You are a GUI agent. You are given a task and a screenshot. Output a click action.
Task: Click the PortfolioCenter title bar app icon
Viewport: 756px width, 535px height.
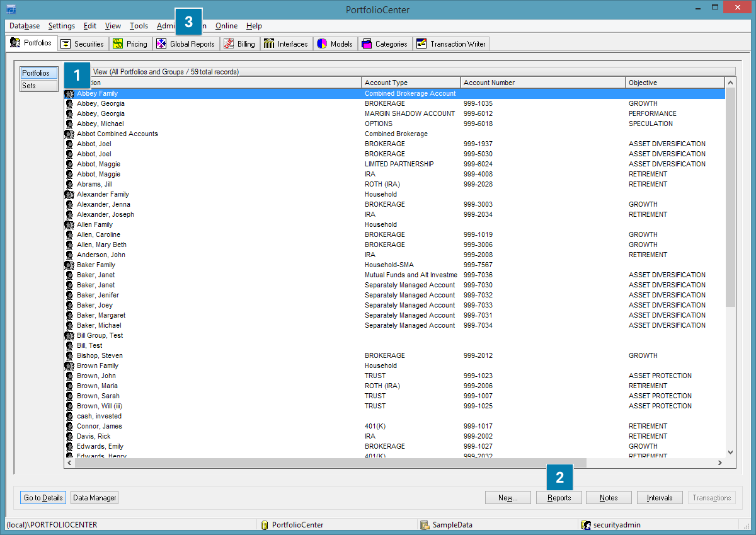pos(11,9)
